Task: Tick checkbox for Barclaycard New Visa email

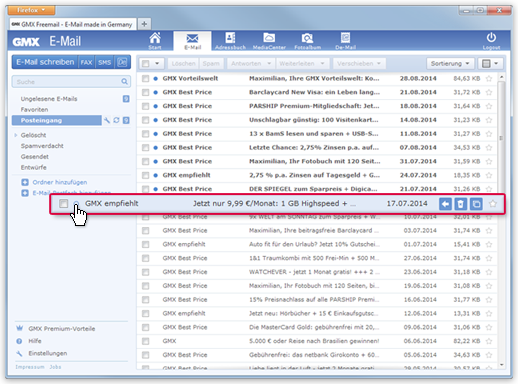Action: tap(145, 92)
